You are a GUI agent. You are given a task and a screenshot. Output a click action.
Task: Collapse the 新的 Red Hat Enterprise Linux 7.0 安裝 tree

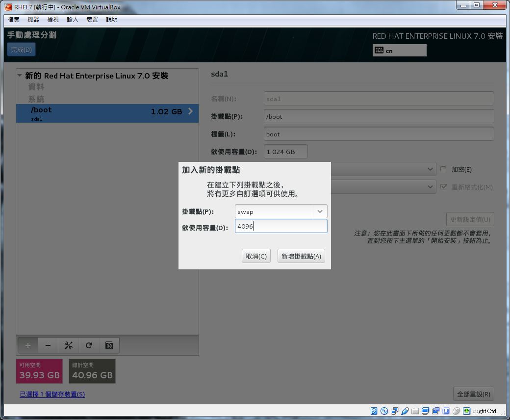(20, 76)
